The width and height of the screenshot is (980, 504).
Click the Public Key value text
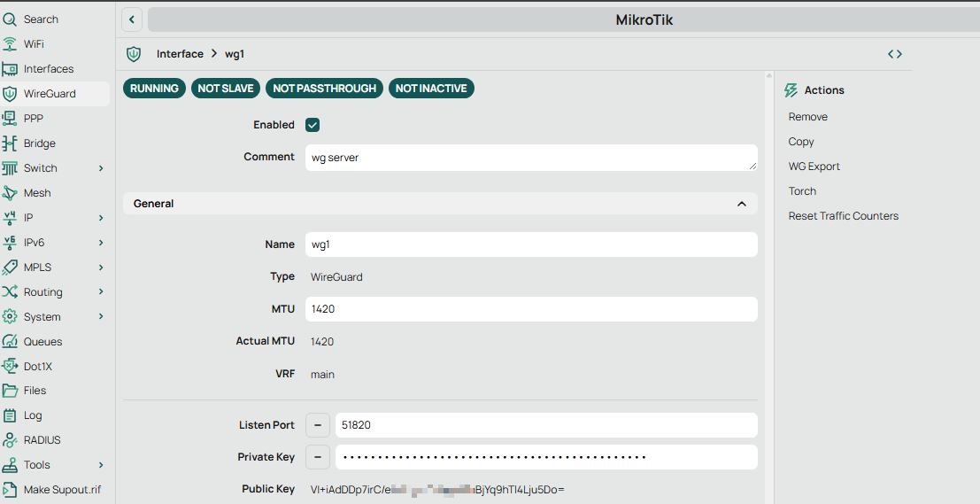point(437,490)
